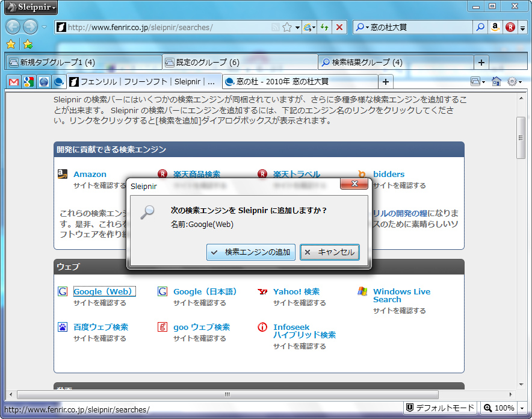Viewport: 532px width, 419px height.
Task: Click the Home icon on the tab bar
Action: 498,81
